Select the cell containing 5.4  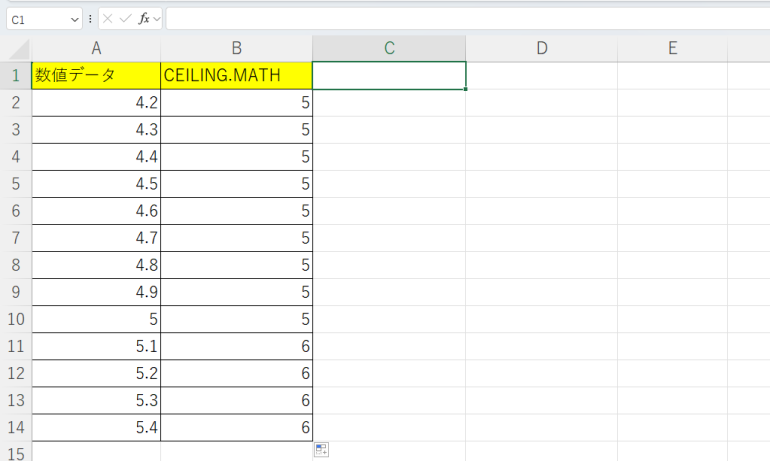pos(96,427)
